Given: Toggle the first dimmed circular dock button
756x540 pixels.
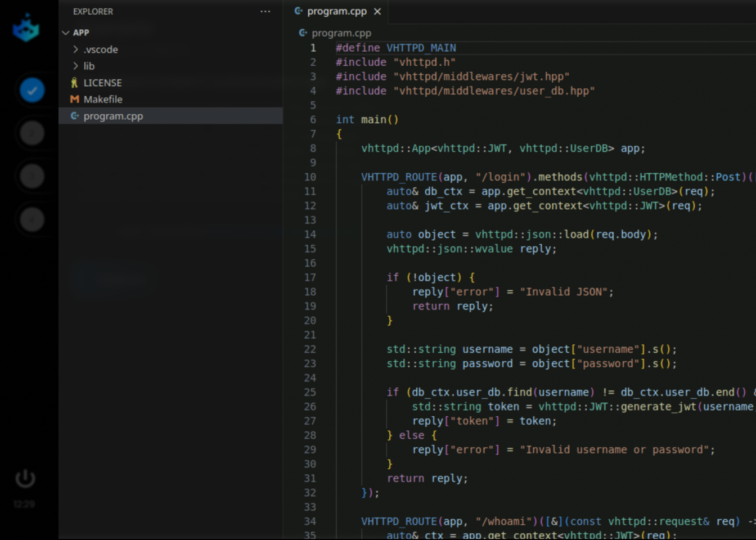Looking at the screenshot, I should click(31, 133).
